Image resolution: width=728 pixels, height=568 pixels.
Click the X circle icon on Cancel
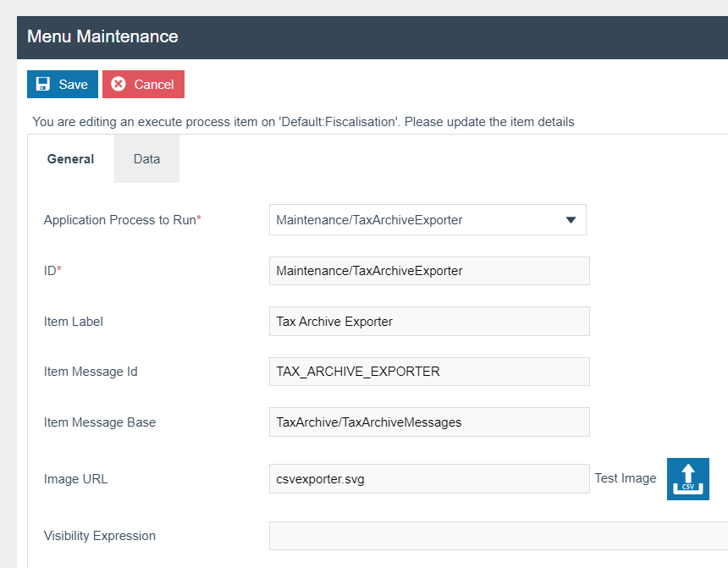point(119,85)
